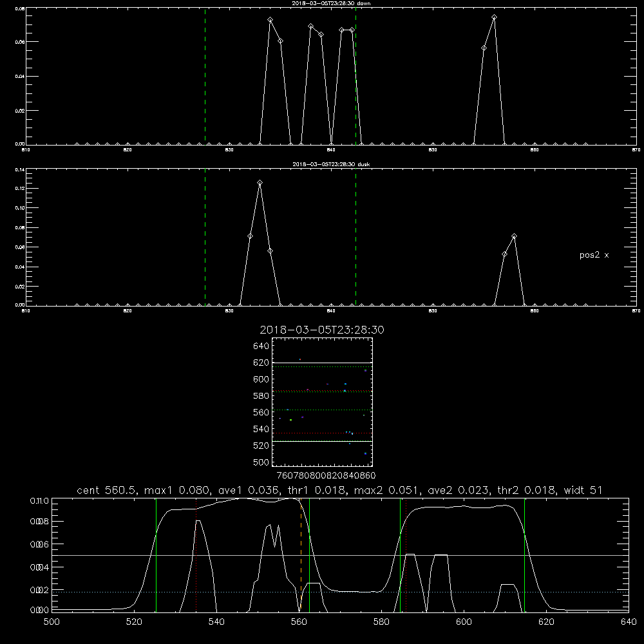Click the rightmost dawn peak's top diamond
The image size is (644, 644).
[494, 17]
